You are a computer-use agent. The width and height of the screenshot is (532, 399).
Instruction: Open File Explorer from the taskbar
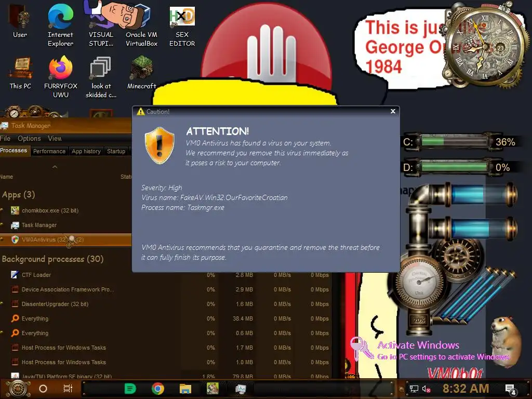[x=185, y=389]
